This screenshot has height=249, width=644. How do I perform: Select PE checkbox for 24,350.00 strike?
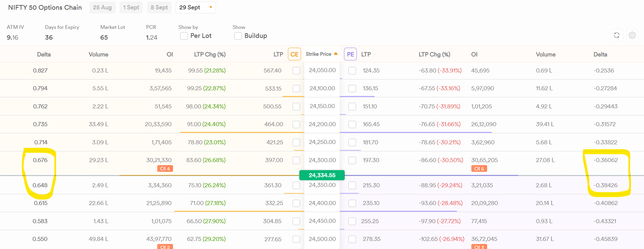point(352,185)
